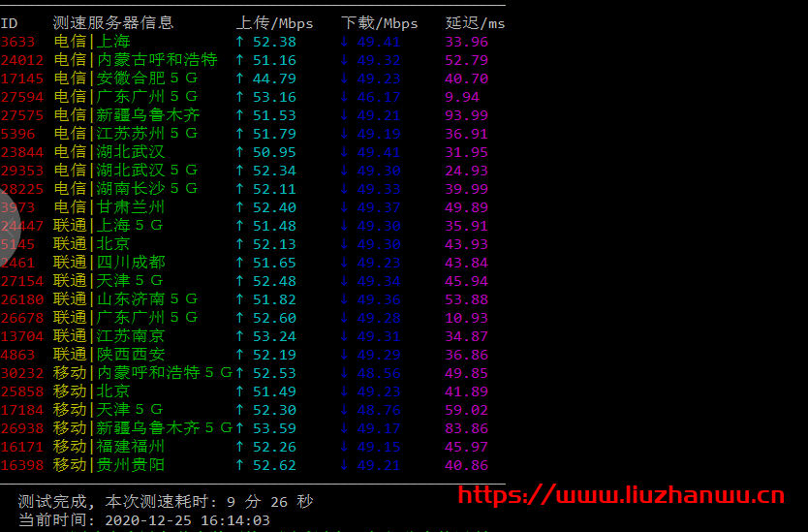The image size is (808, 532).
Task: Click server ID 27575
Action: [23, 115]
